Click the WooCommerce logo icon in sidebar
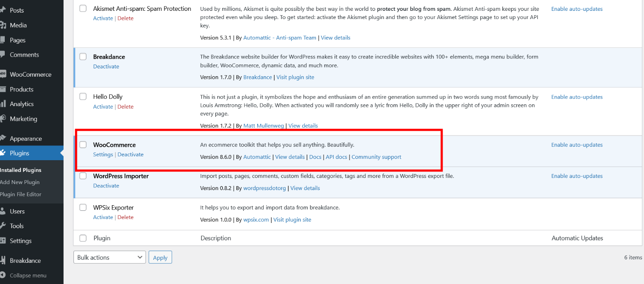The width and height of the screenshot is (644, 284). pos(2,74)
